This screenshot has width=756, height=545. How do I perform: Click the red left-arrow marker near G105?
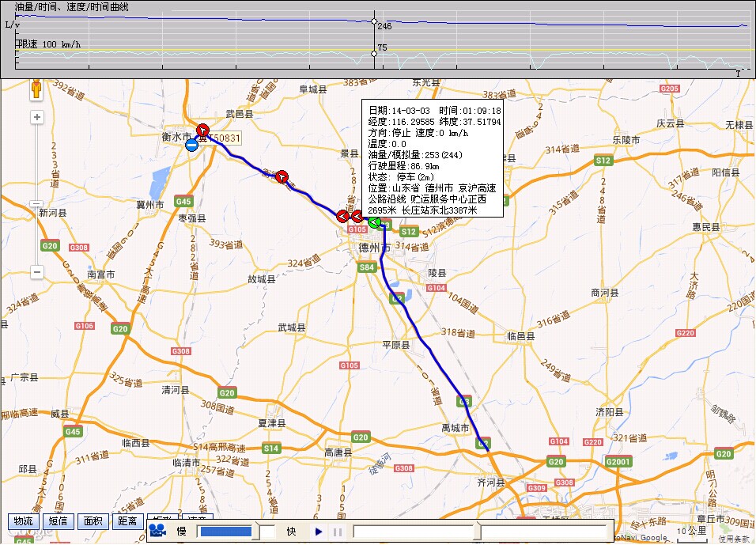pos(342,214)
